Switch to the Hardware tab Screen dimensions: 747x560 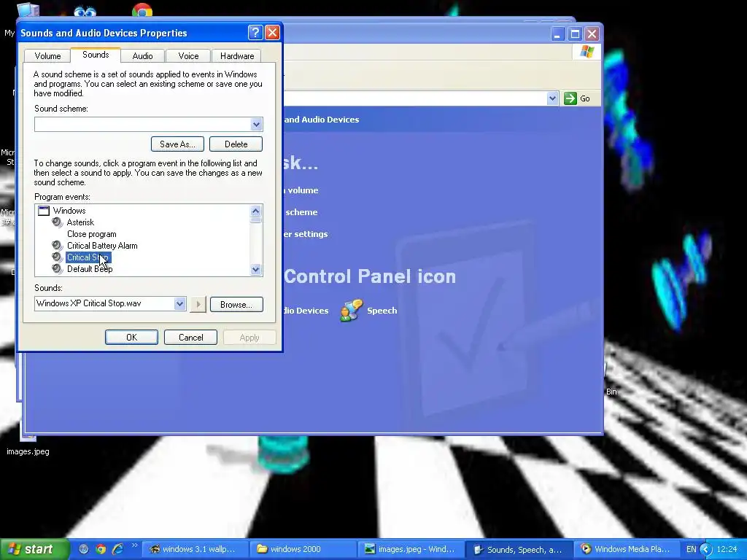[237, 55]
